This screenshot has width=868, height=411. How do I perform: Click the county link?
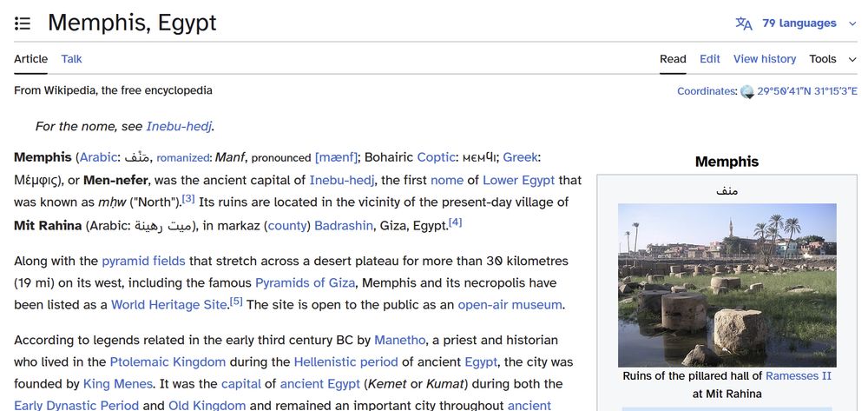286,225
